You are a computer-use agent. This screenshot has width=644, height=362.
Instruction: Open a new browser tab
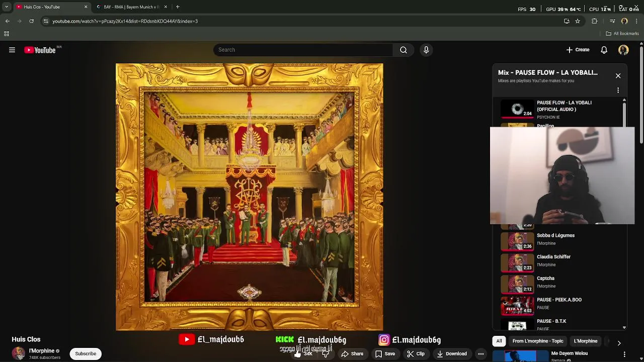point(178,7)
